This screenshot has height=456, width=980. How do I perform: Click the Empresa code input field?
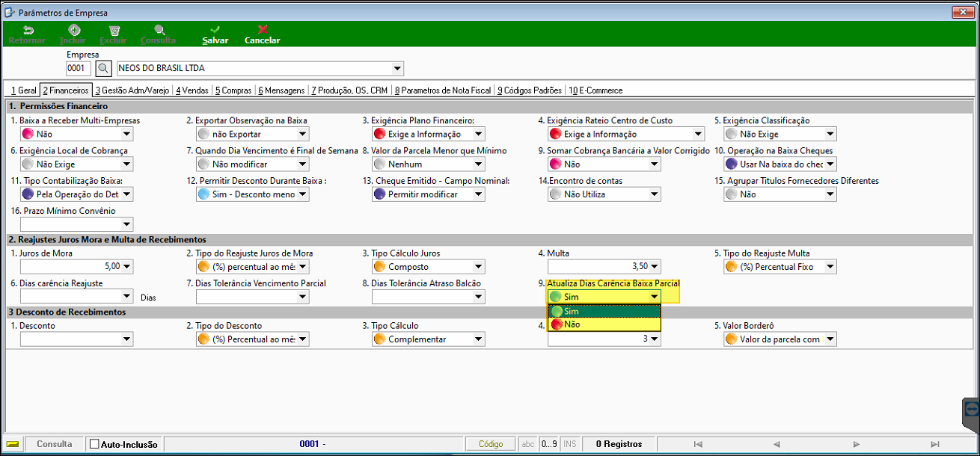pyautogui.click(x=79, y=69)
